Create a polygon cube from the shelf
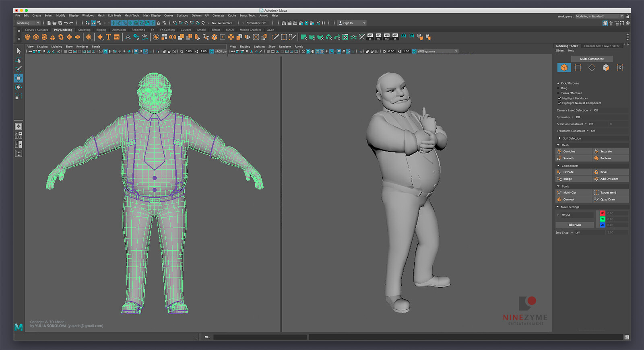644x350 pixels. click(36, 37)
